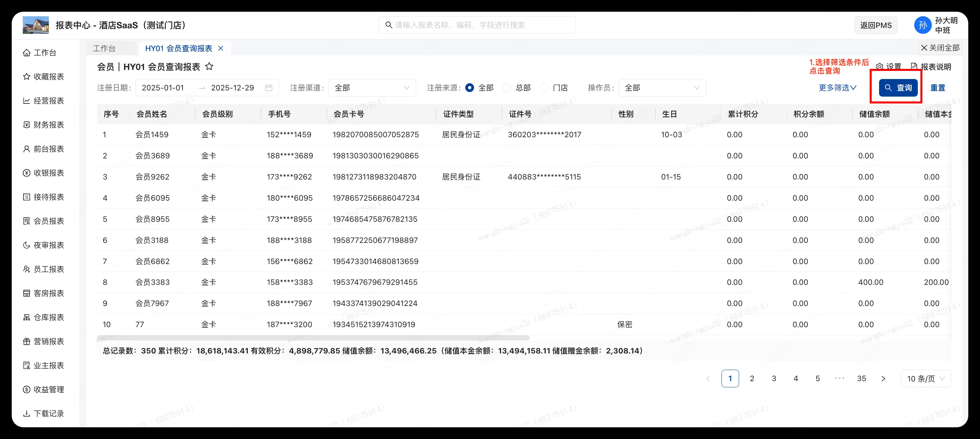Select 全部 for 注册来源
The width and height of the screenshot is (980, 439).
(x=469, y=87)
